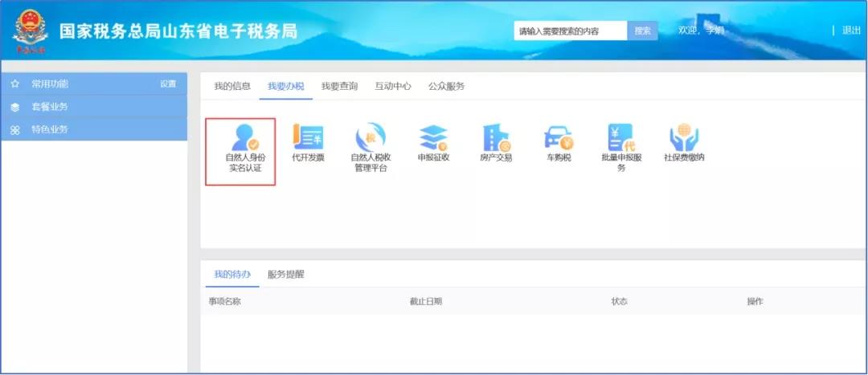Click 设置 in the 常用功能 row
This screenshot has height=375, width=868.
(168, 84)
